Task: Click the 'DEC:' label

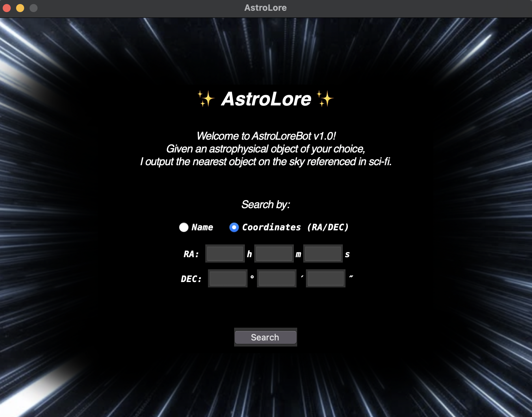Action: 191,279
